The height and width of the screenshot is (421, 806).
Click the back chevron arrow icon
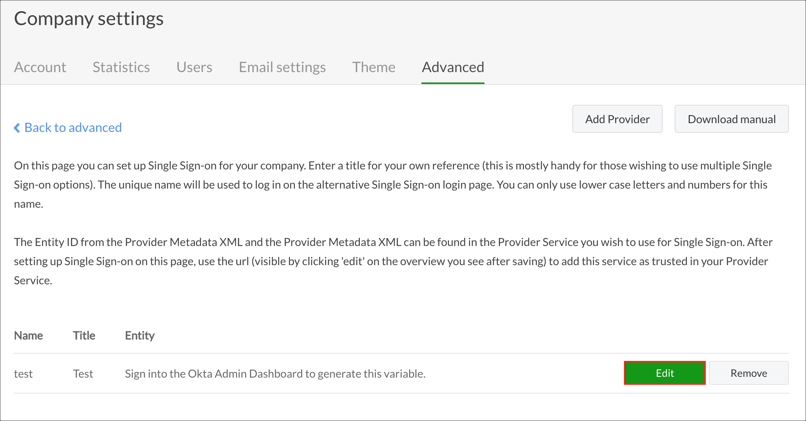coord(17,128)
